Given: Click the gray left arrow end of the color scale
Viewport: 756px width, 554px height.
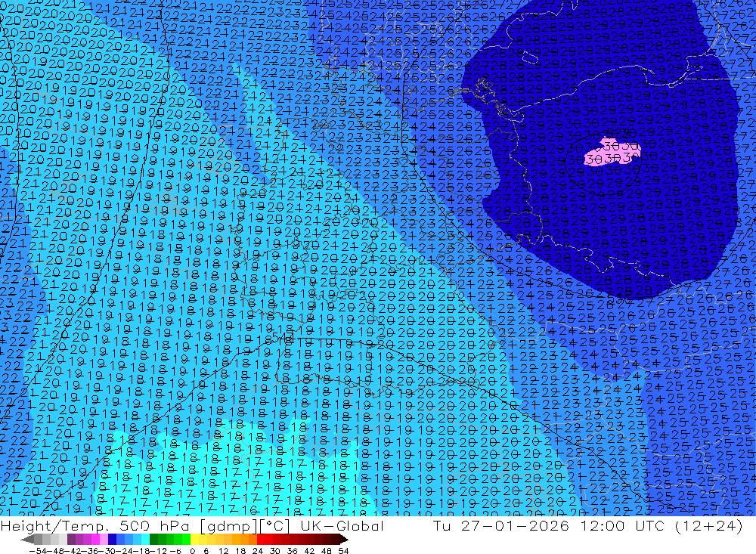Looking at the screenshot, I should (x=27, y=539).
